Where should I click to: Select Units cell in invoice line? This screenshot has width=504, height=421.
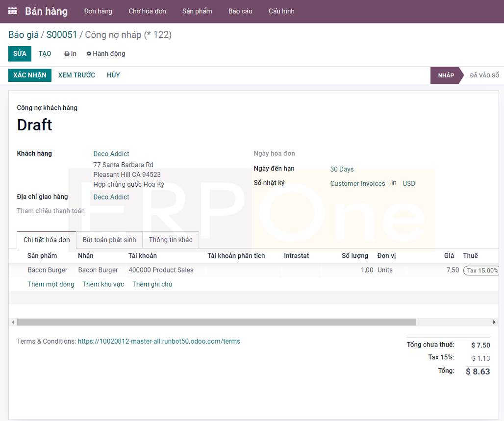385,270
